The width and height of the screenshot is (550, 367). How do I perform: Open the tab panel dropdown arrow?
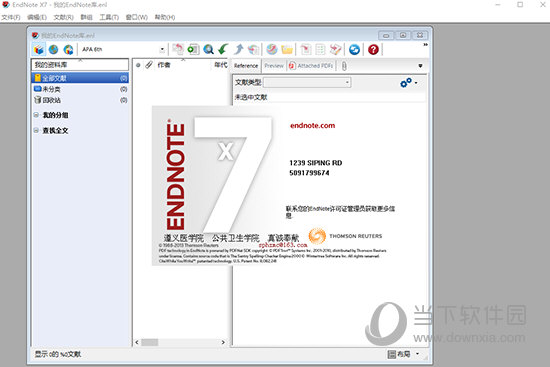pos(420,66)
